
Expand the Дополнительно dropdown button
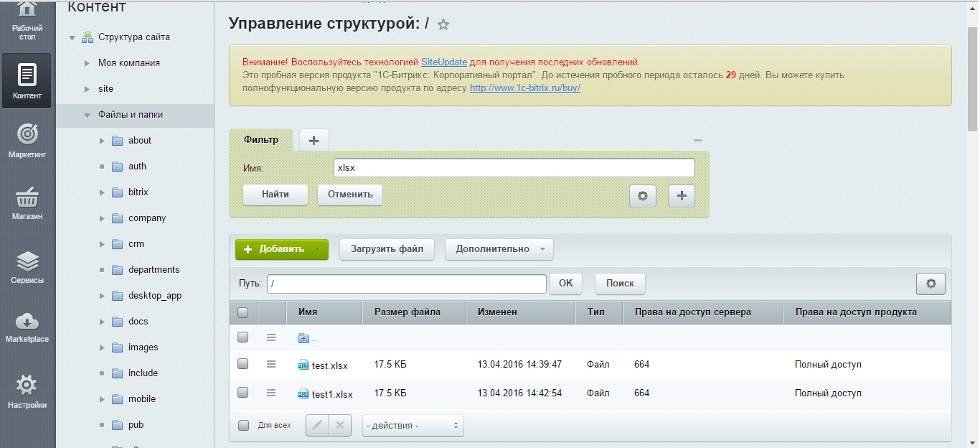(499, 249)
